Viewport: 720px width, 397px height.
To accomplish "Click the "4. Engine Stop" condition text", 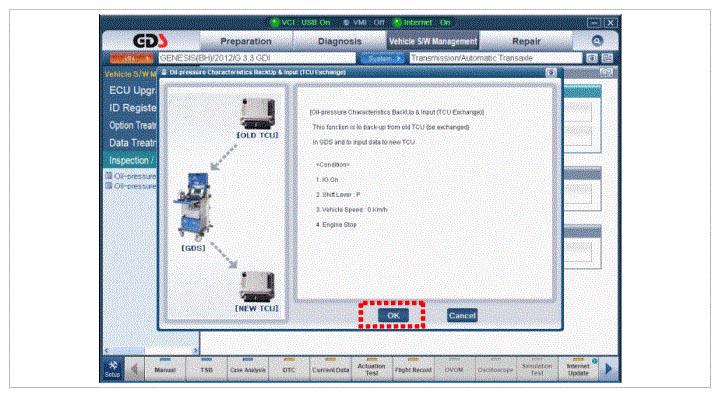I will [x=336, y=224].
